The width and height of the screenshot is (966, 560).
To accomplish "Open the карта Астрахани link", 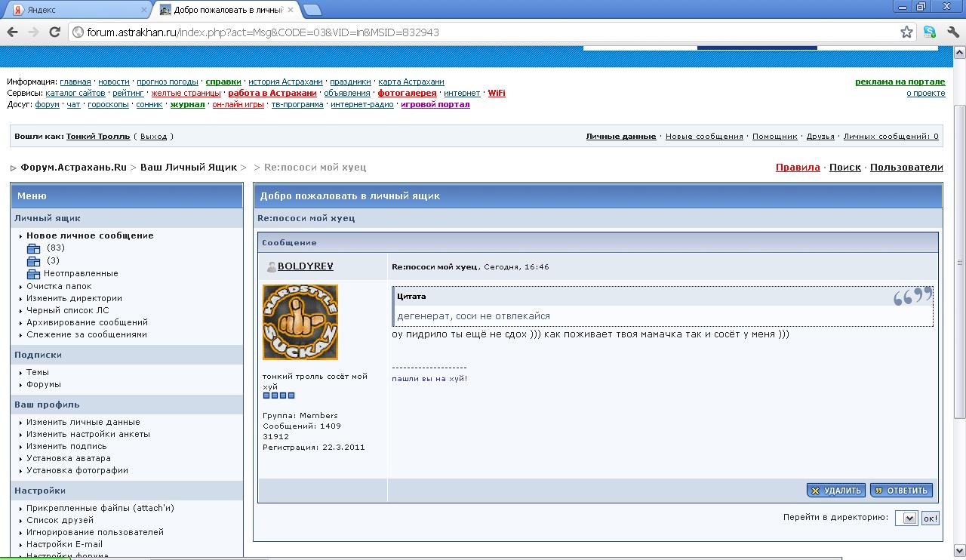I will 411,82.
